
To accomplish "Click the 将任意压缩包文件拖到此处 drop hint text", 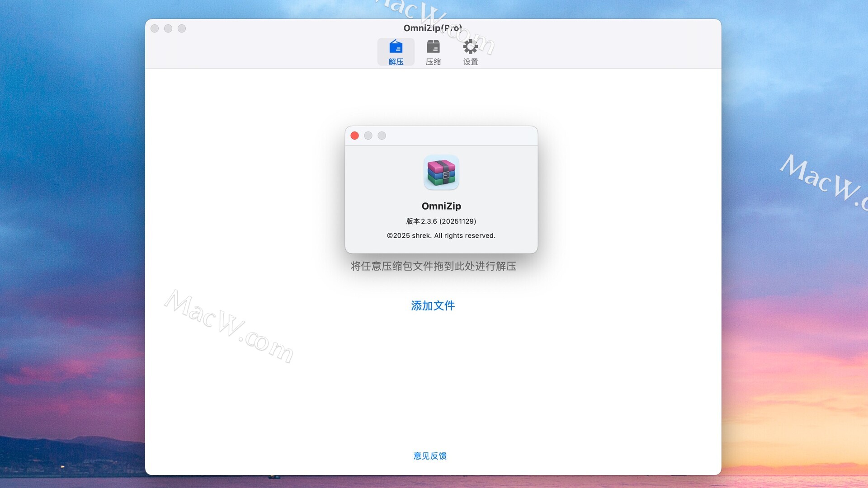I will [x=433, y=266].
